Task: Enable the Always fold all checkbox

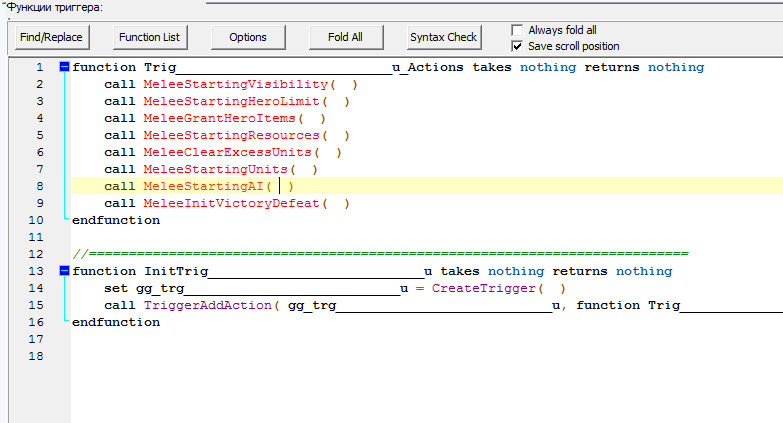Action: click(x=517, y=30)
